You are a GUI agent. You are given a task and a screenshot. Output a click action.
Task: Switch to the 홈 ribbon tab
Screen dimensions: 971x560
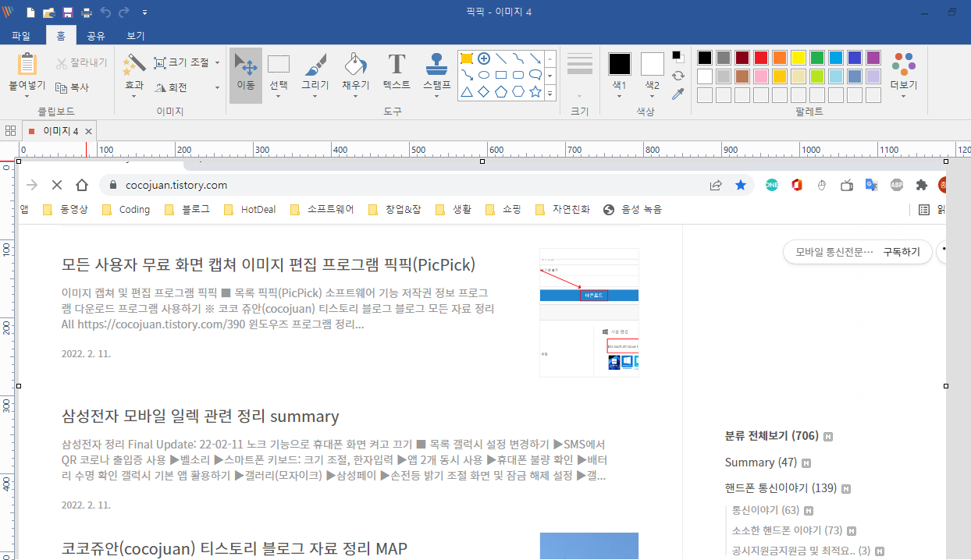(x=60, y=35)
